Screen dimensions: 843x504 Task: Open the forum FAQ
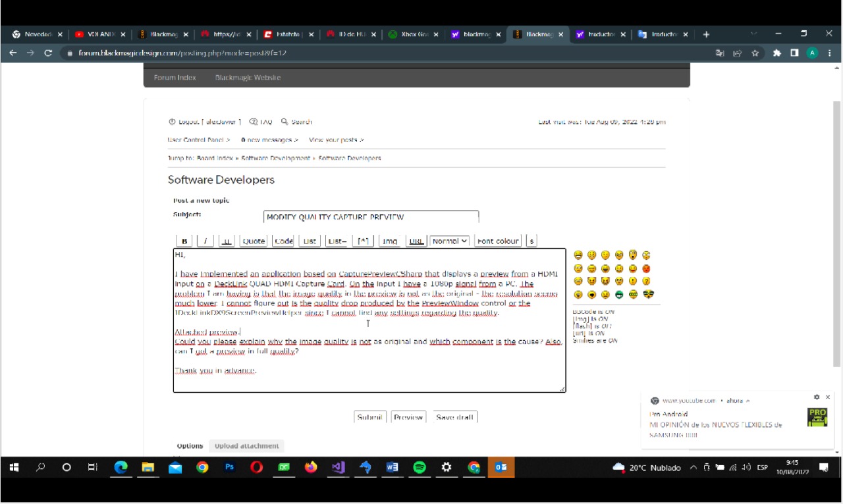coord(261,122)
